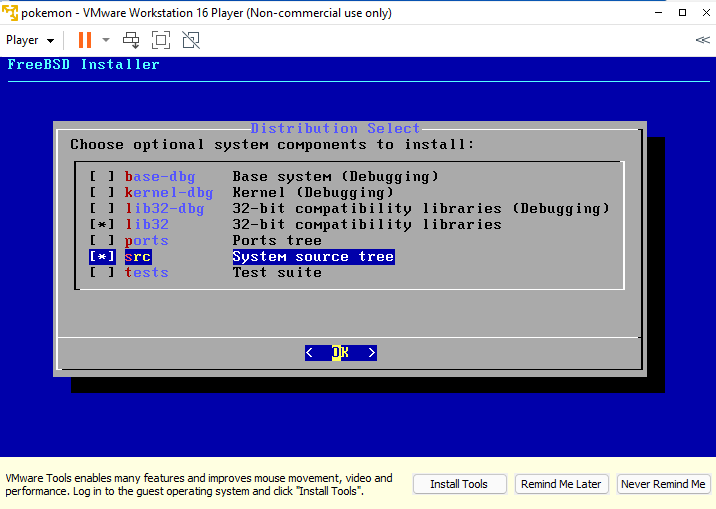Screen dimensions: 716x509
Task: Minimize the VMware Player window
Action: pos(658,13)
